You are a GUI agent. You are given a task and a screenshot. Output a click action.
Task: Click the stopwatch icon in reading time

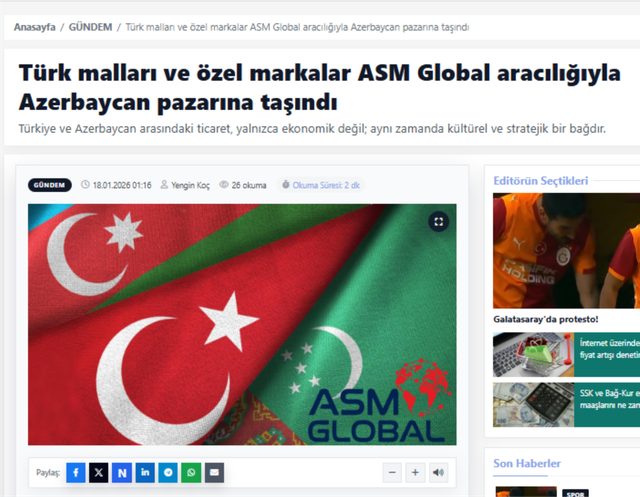coord(286,184)
